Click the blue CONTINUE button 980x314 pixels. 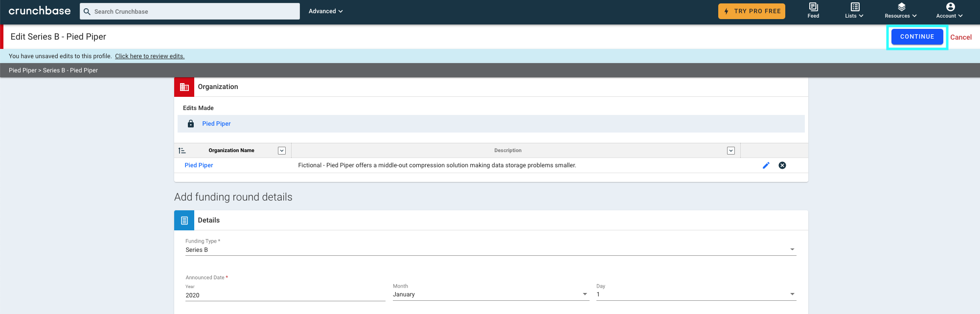pyautogui.click(x=917, y=37)
